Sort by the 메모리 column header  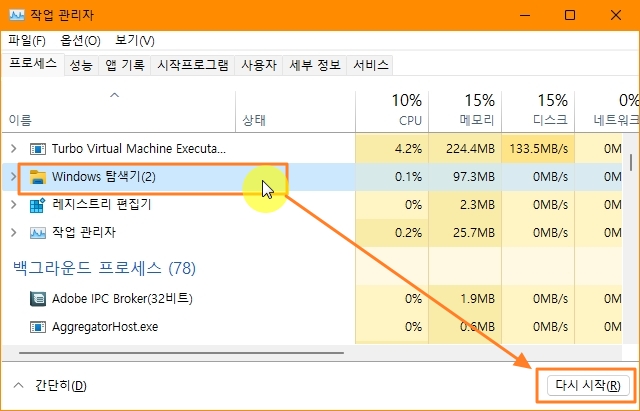[465, 111]
